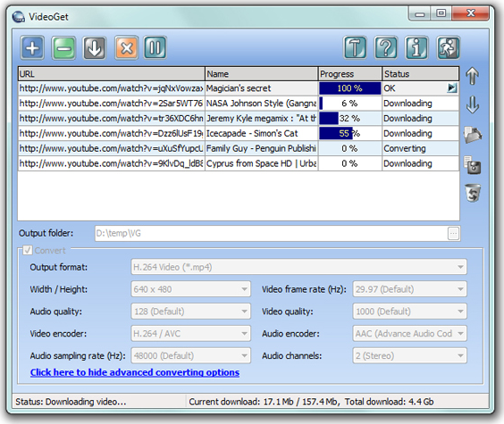Select the Cyprus from Space HD row
This screenshot has width=504, height=424.
coord(239,163)
